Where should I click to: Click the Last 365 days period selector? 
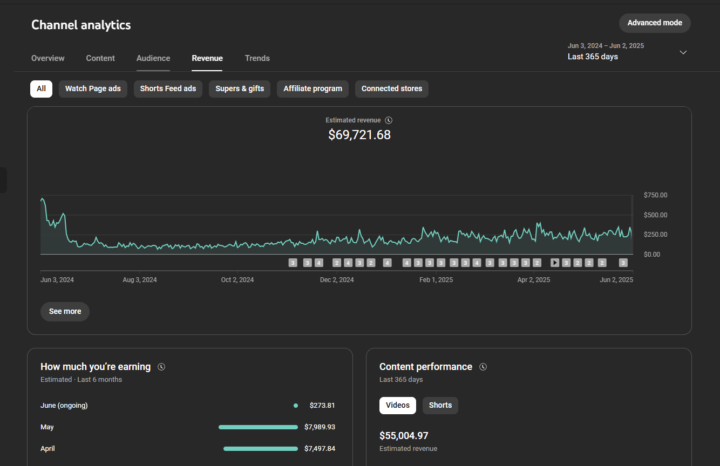pyautogui.click(x=593, y=57)
